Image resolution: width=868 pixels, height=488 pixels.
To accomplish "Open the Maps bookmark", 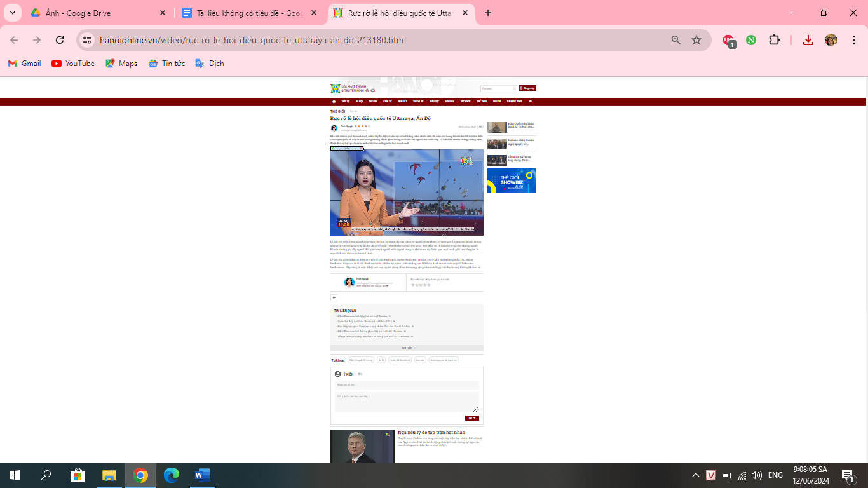I will pyautogui.click(x=121, y=64).
